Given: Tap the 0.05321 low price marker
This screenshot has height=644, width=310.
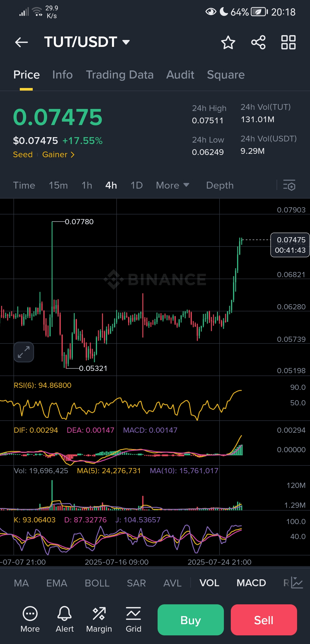Looking at the screenshot, I should coord(93,368).
